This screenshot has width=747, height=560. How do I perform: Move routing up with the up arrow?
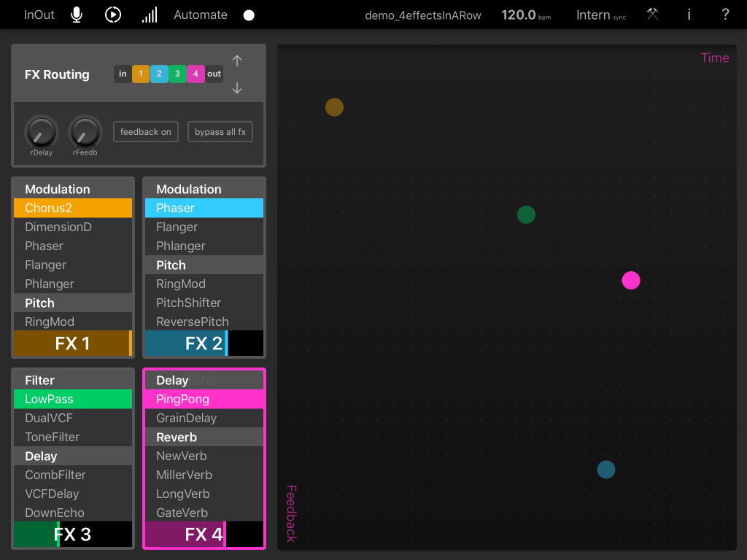click(237, 61)
